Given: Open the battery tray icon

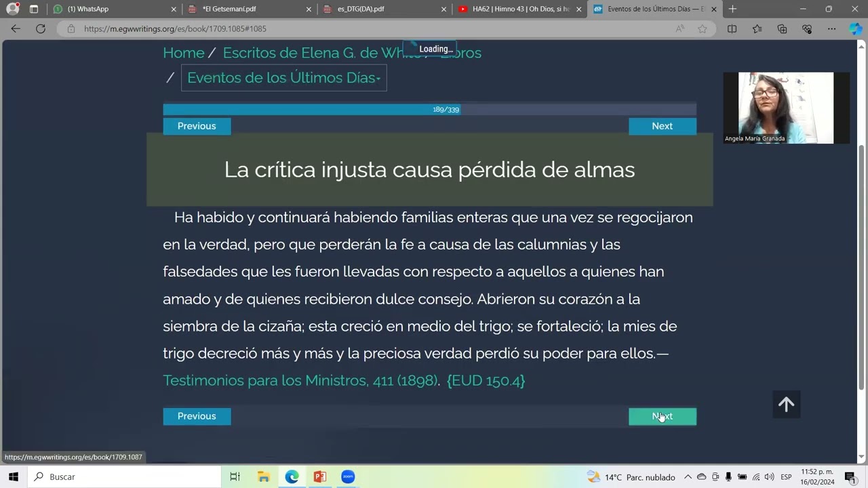Looking at the screenshot, I should pyautogui.click(x=743, y=476).
